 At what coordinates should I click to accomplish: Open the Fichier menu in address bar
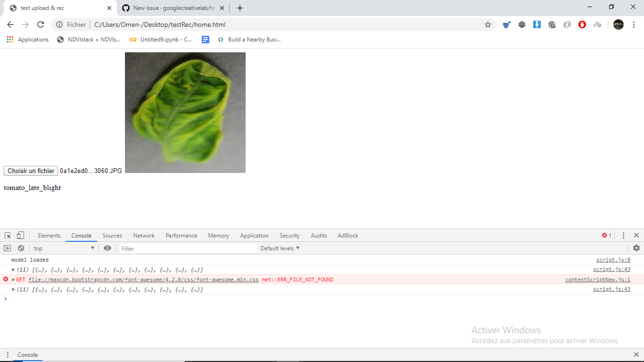[72, 25]
